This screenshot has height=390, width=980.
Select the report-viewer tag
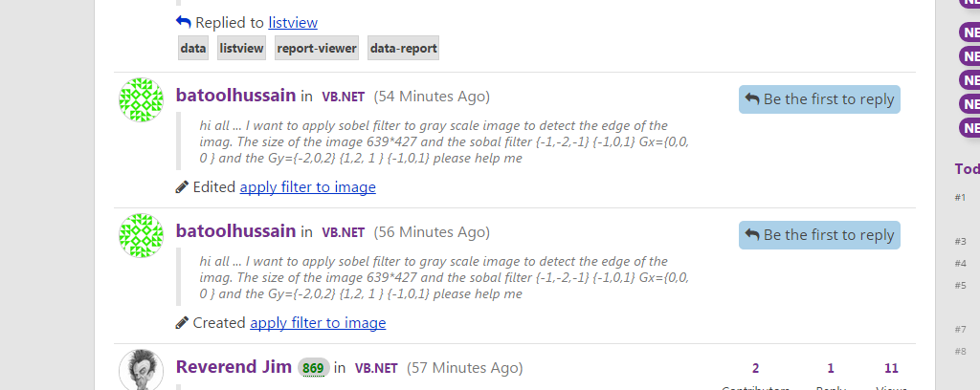pos(317,48)
